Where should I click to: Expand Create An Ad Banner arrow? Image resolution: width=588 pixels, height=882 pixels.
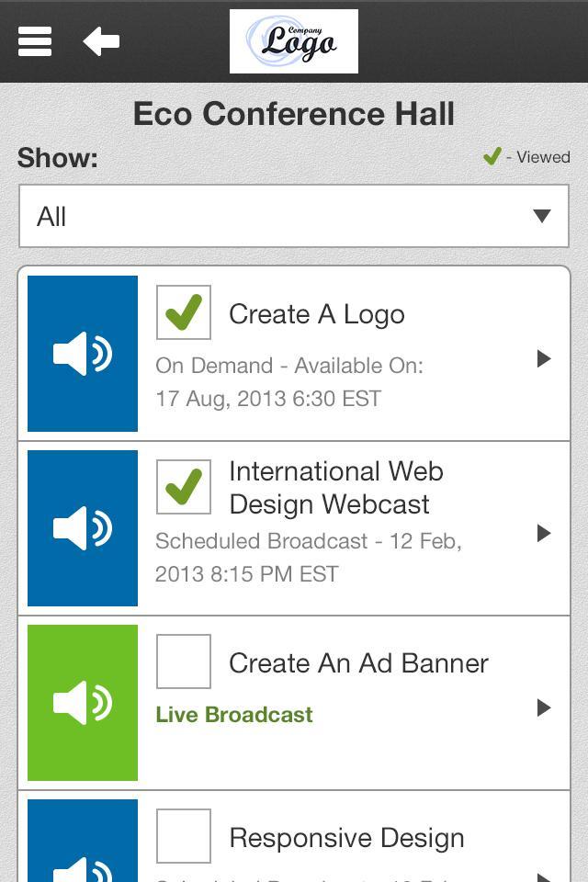coord(544,707)
